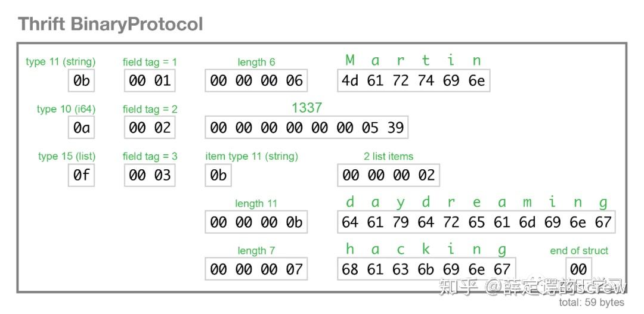644x314 pixels.
Task: Select the Martin byte box "4d 61 72 74 69 6e"
Action: (x=413, y=80)
